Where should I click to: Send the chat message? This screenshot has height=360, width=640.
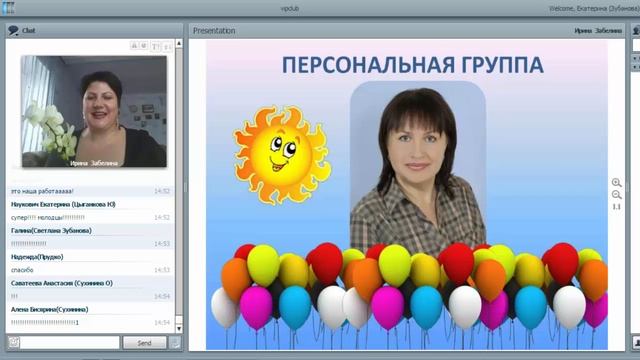click(144, 343)
